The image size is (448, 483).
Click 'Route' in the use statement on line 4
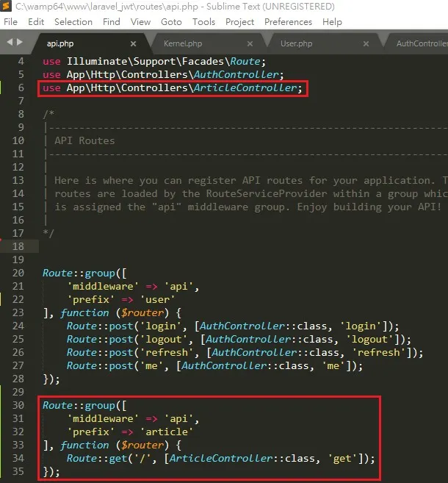[x=245, y=61]
